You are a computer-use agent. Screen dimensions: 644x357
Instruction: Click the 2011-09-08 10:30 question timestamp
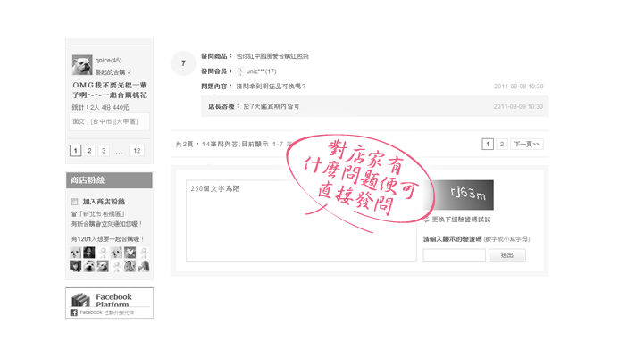pyautogui.click(x=518, y=87)
